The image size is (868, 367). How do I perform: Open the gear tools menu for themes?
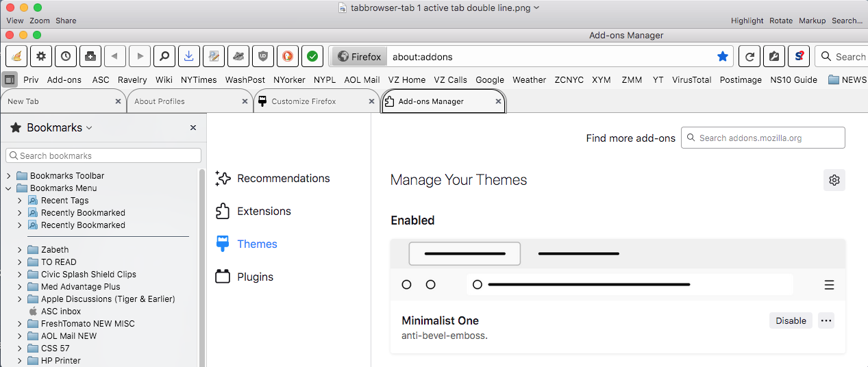[x=834, y=180]
